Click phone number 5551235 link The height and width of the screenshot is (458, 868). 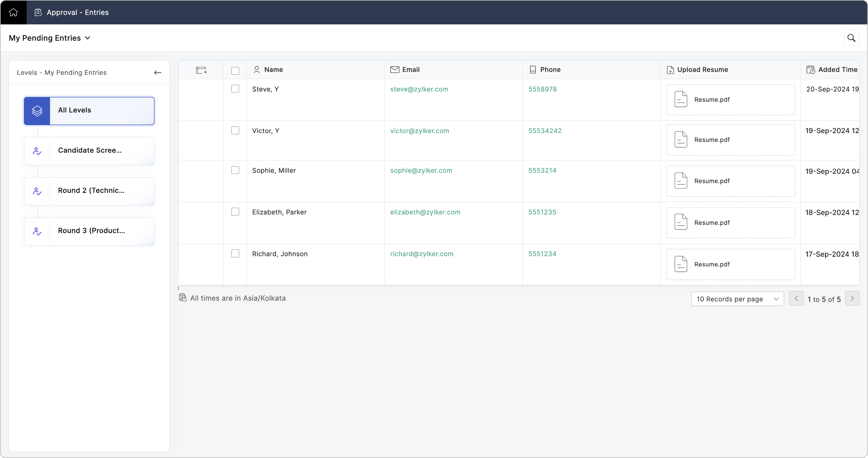[x=542, y=212]
